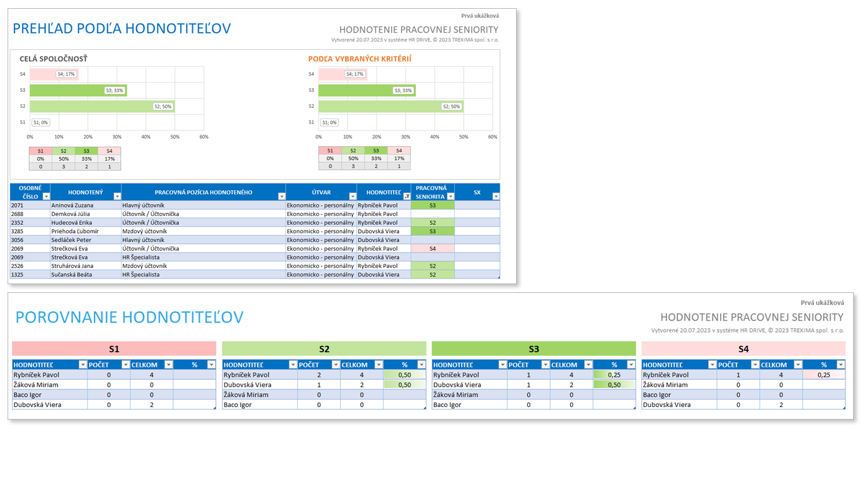Open the HODNOTENÝ column filter dropdown
The height and width of the screenshot is (504, 860).
pyautogui.click(x=117, y=197)
